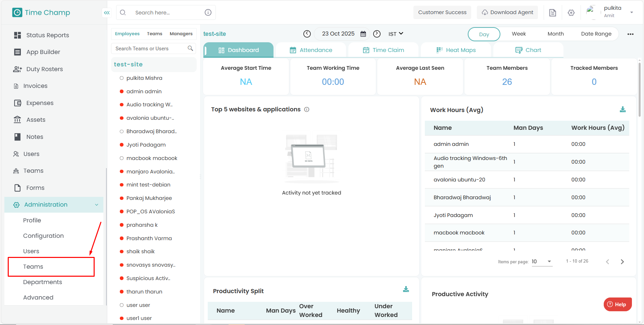The image size is (644, 325).
Task: Open the calendar date picker icon
Action: coord(363,34)
